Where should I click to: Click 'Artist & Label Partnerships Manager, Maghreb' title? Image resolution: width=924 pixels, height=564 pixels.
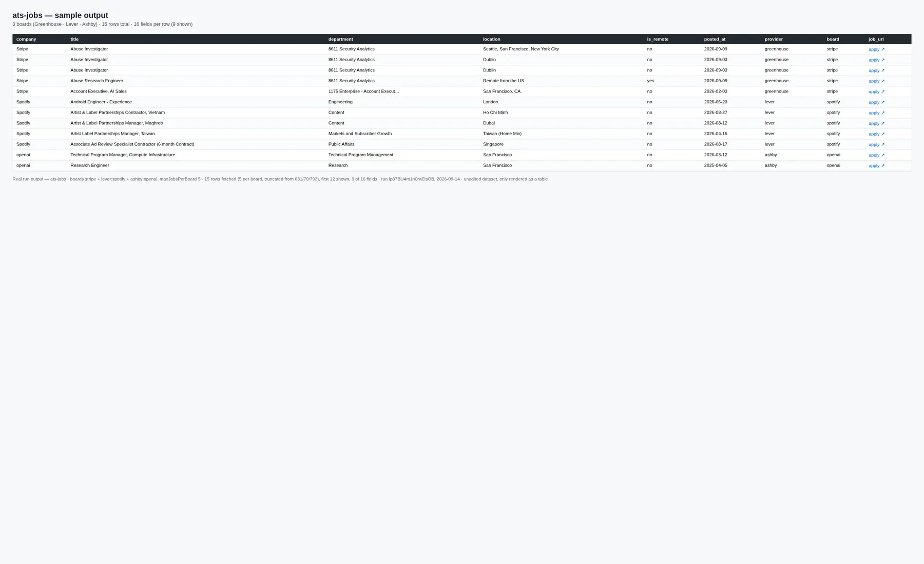point(117,123)
